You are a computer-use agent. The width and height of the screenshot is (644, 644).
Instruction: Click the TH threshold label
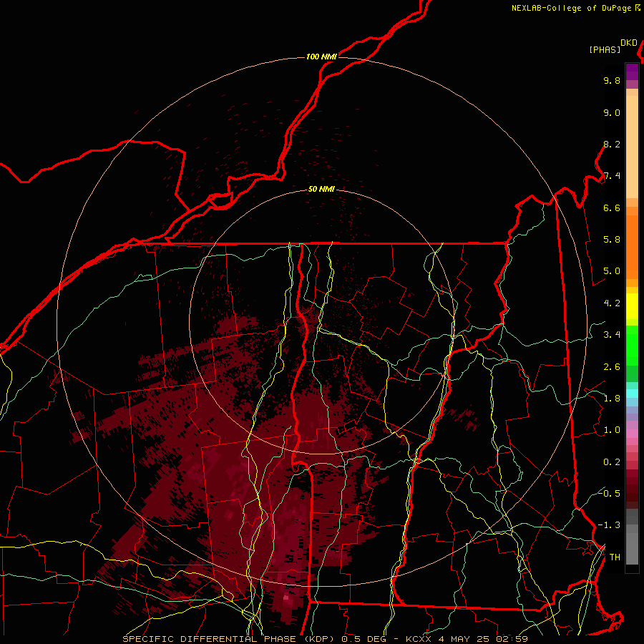click(615, 557)
